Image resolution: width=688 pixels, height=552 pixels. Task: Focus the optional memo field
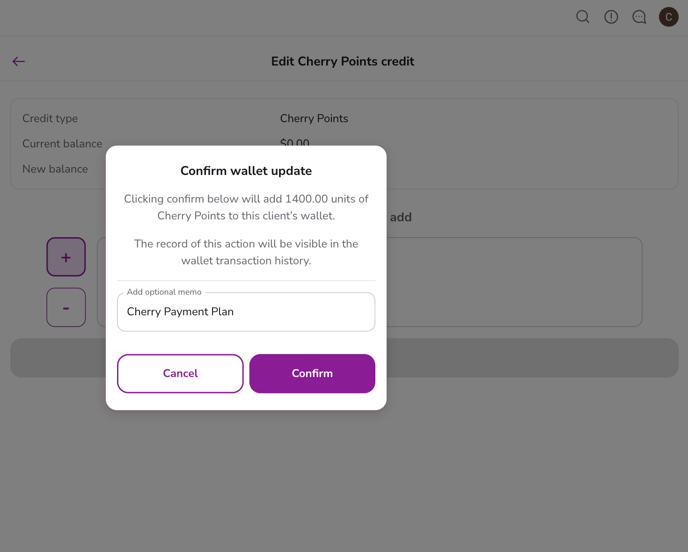tap(246, 312)
